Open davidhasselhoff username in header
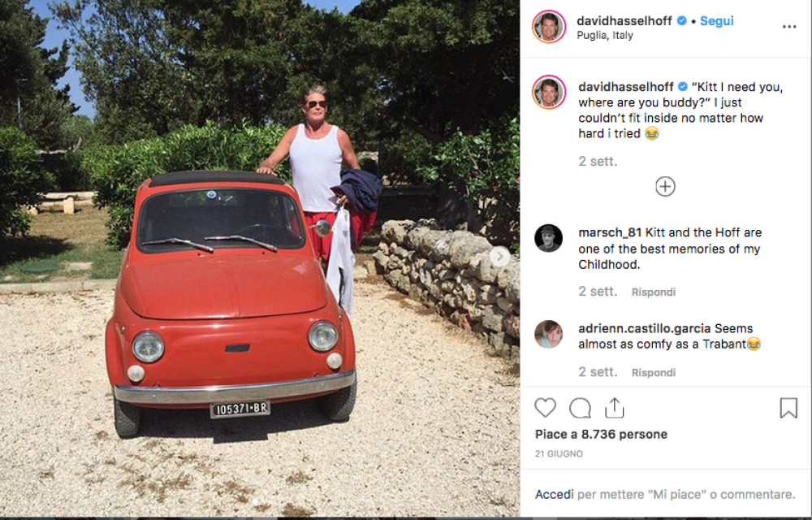Screen dimensions: 812x520 pyautogui.click(x=624, y=21)
